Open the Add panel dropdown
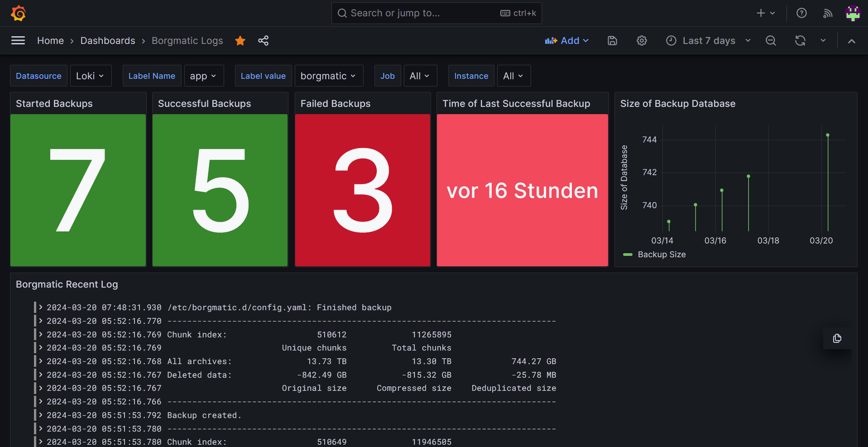Image resolution: width=868 pixels, height=447 pixels. pos(567,41)
